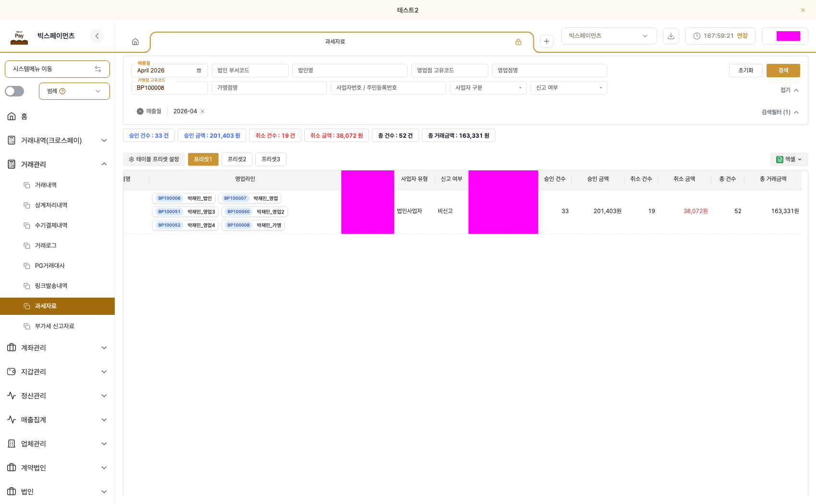This screenshot has width=816, height=504.
Task: Switch to the 프리셋2 tab
Action: click(x=237, y=159)
